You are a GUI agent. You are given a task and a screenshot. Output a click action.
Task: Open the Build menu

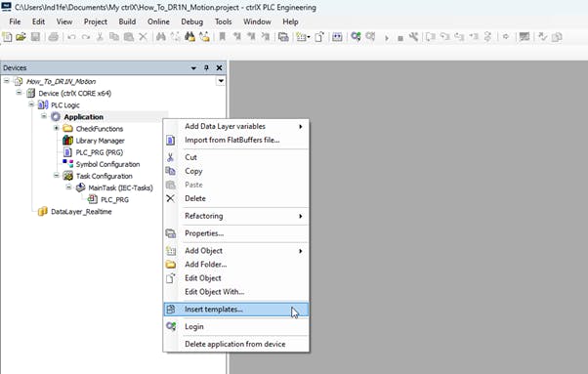coord(127,21)
